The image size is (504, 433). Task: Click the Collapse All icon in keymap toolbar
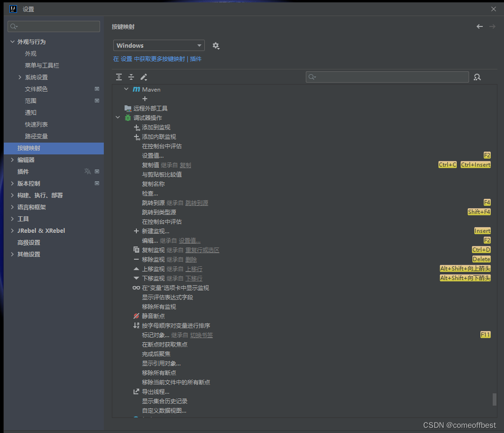click(x=131, y=77)
